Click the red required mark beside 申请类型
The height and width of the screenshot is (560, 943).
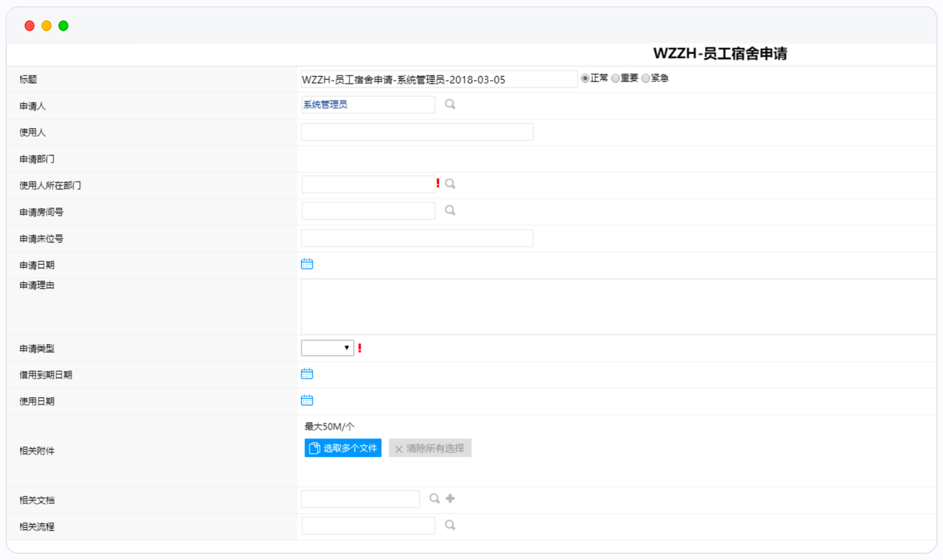click(x=360, y=348)
